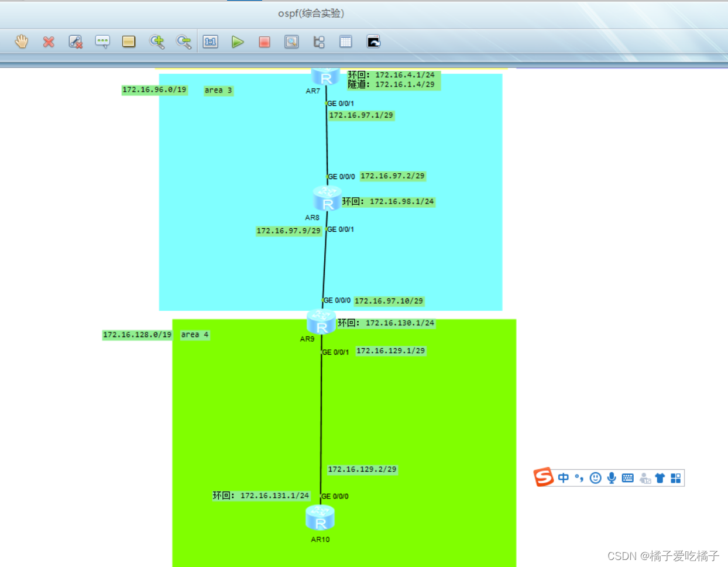Select the AR8 router
The width and height of the screenshot is (728, 567).
coord(327,199)
